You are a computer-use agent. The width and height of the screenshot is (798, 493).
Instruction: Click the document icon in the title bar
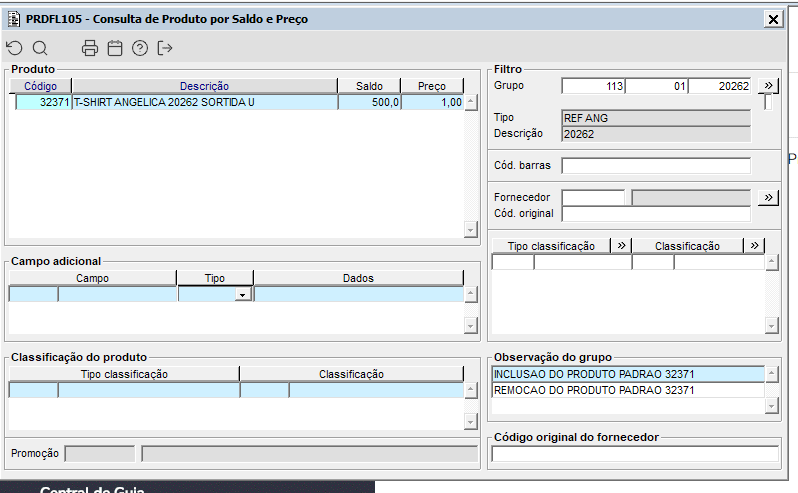[x=14, y=19]
